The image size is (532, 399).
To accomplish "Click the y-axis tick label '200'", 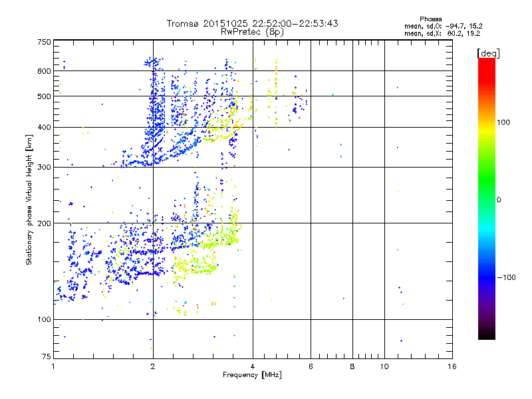I will (x=44, y=223).
